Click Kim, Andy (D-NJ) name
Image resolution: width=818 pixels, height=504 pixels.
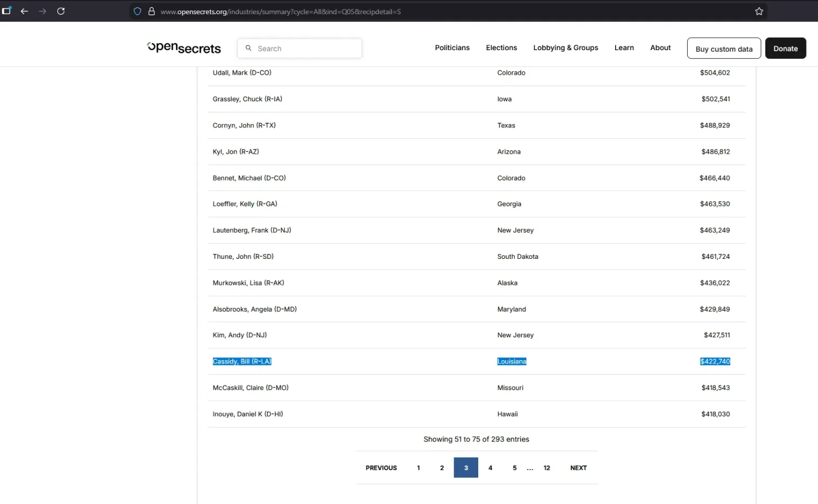click(x=239, y=335)
